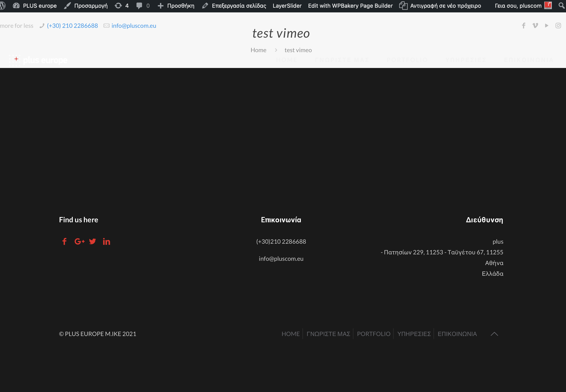Open the LayerSlider admin menu
The height and width of the screenshot is (392, 566).
click(287, 6)
